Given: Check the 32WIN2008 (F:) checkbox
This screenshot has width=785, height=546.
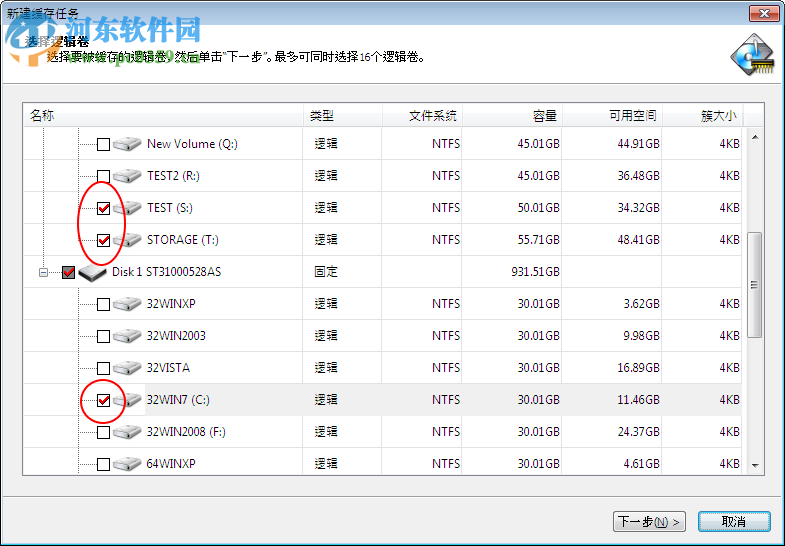Looking at the screenshot, I should (x=103, y=432).
